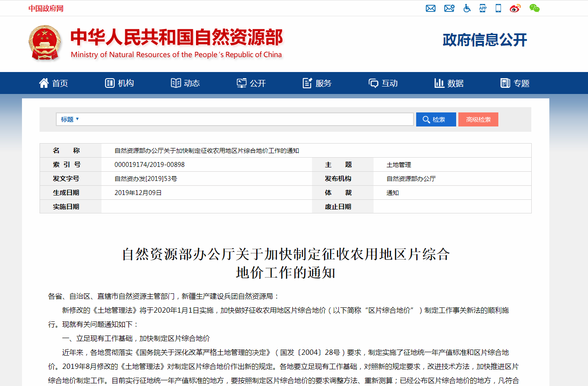588x386 pixels.
Task: Expand the 标题 search type dropdown
Action: [x=70, y=119]
